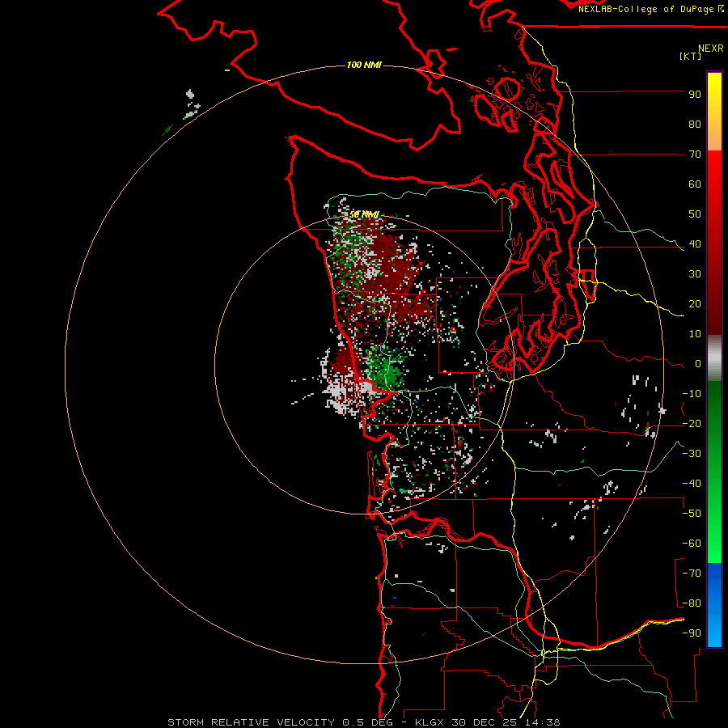Screen dimensions: 728x728
Task: Click the KLGX radar station identifier
Action: (429, 722)
